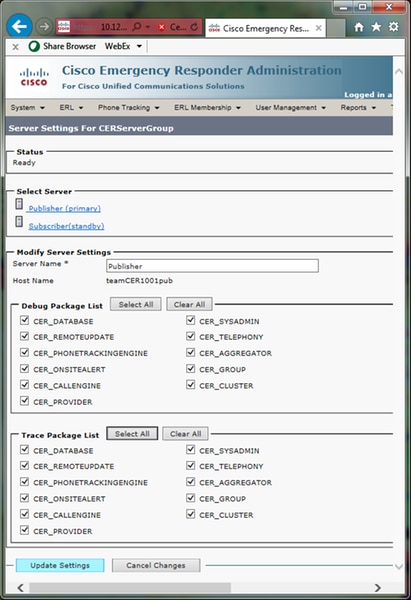
Task: Click the address bar refresh icon
Action: pos(194,27)
